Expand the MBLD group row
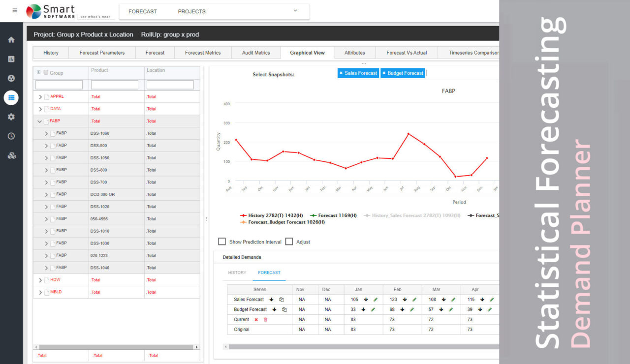The height and width of the screenshot is (364, 630). 40,292
